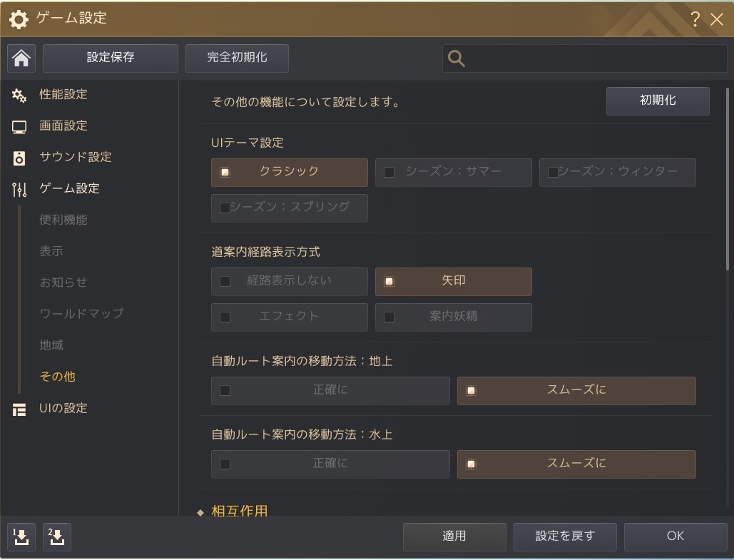Click the help question mark icon

point(695,19)
